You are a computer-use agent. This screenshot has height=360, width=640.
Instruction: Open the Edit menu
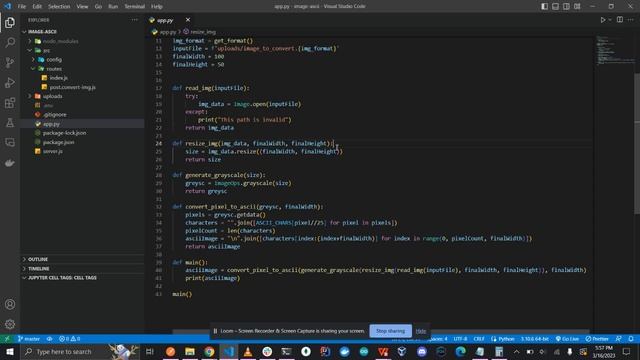(37, 7)
